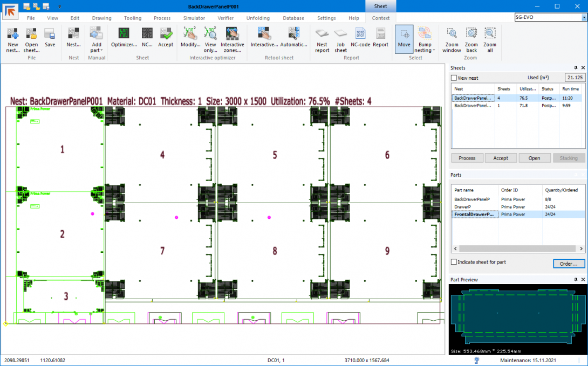Click the New nest icon
Screen dimensions: 588x366
(13, 34)
